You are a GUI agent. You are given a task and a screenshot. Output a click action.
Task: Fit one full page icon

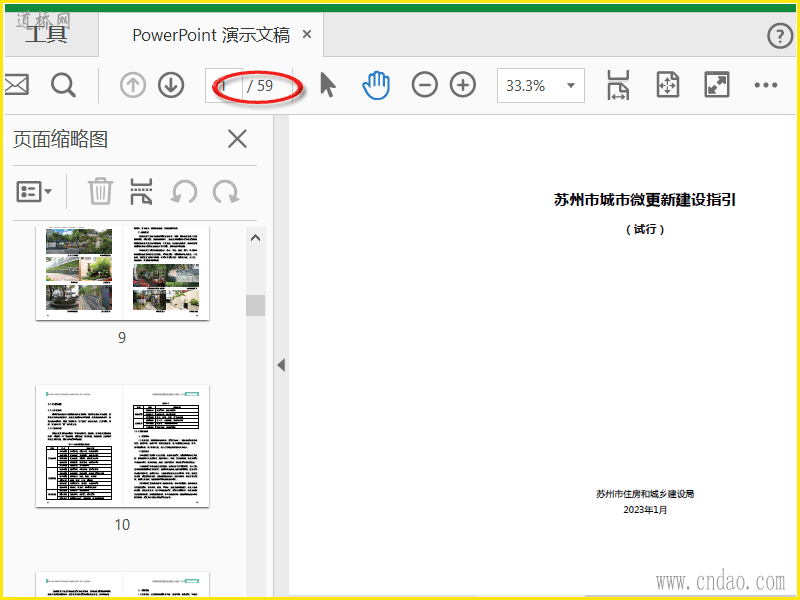667,85
